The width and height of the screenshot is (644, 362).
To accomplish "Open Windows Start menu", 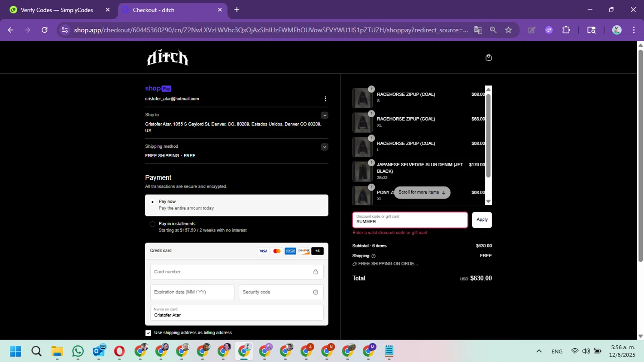I will pos(15,351).
